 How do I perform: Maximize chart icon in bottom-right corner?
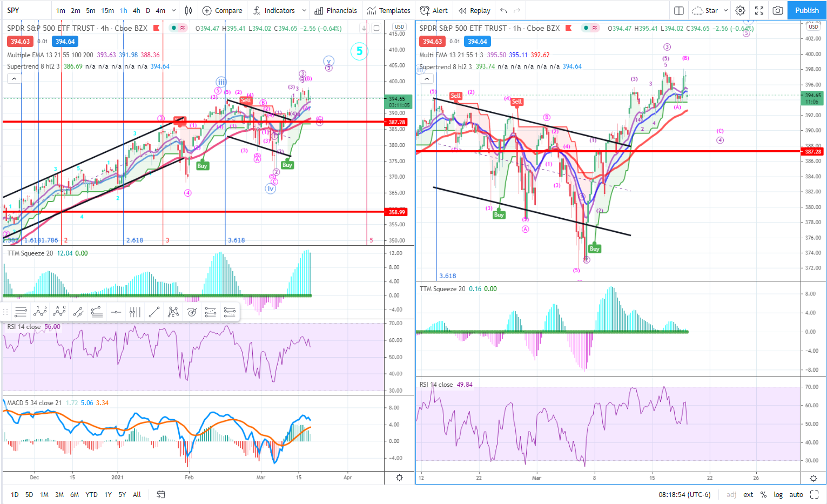tap(815, 494)
